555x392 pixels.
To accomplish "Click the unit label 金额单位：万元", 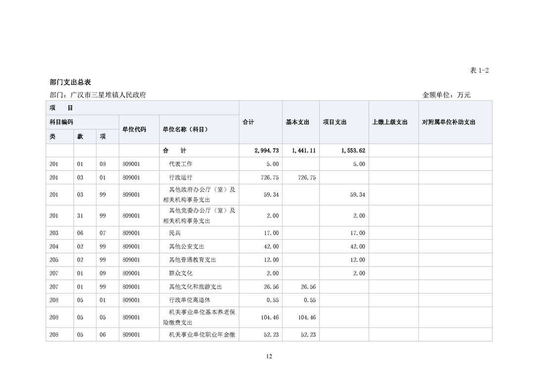I will tap(446, 95).
